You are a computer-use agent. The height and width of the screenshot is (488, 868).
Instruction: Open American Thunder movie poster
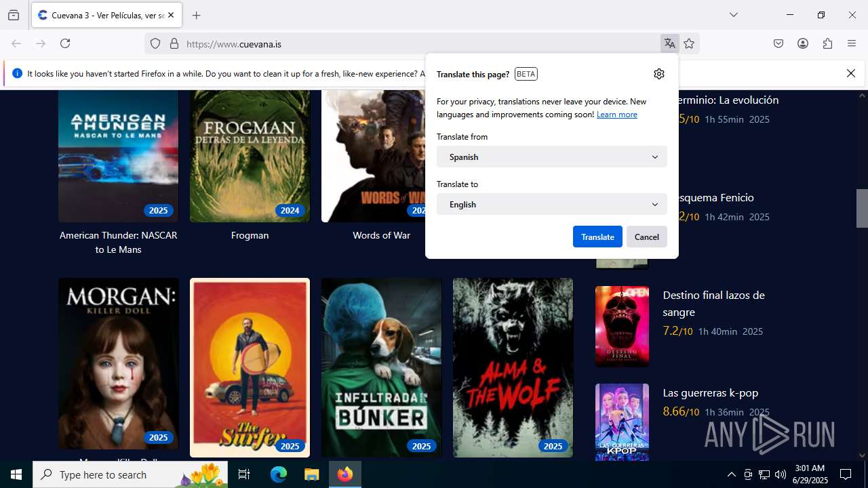pos(118,156)
